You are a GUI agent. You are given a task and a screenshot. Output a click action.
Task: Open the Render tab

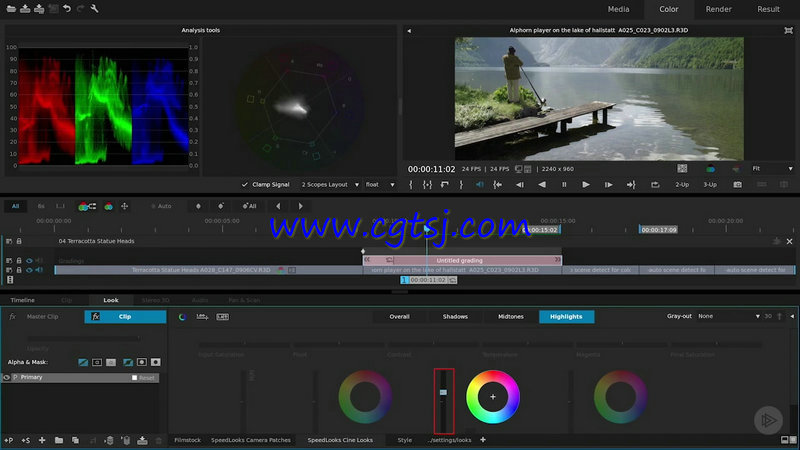coord(718,9)
